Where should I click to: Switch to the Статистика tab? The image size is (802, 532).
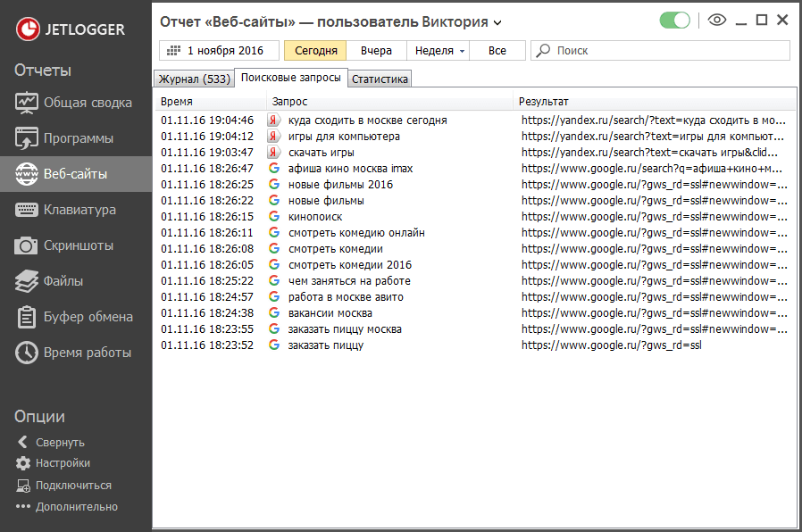(x=380, y=79)
